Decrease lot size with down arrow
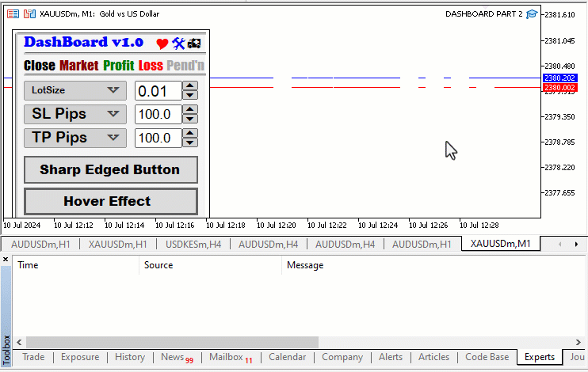The height and width of the screenshot is (372, 588). pyautogui.click(x=190, y=95)
